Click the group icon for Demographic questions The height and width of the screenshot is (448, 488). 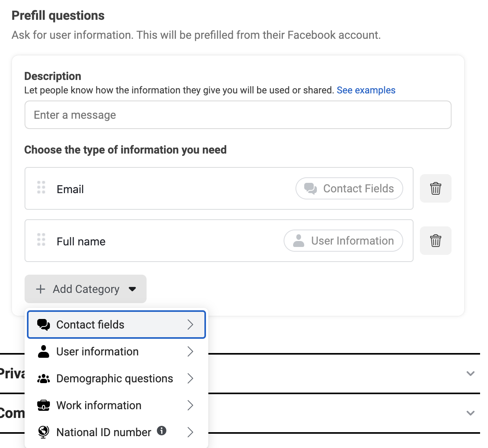(44, 379)
